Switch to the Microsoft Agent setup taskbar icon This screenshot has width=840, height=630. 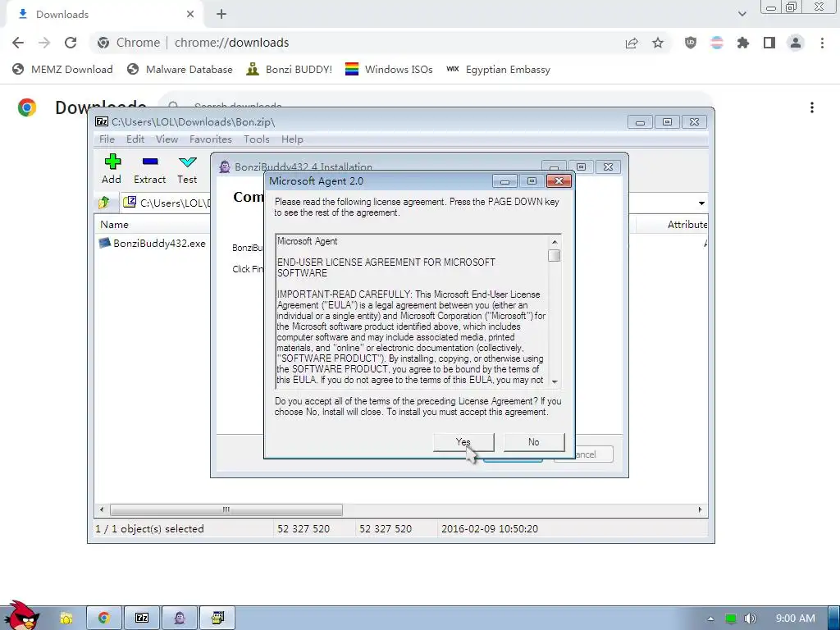pos(217,618)
